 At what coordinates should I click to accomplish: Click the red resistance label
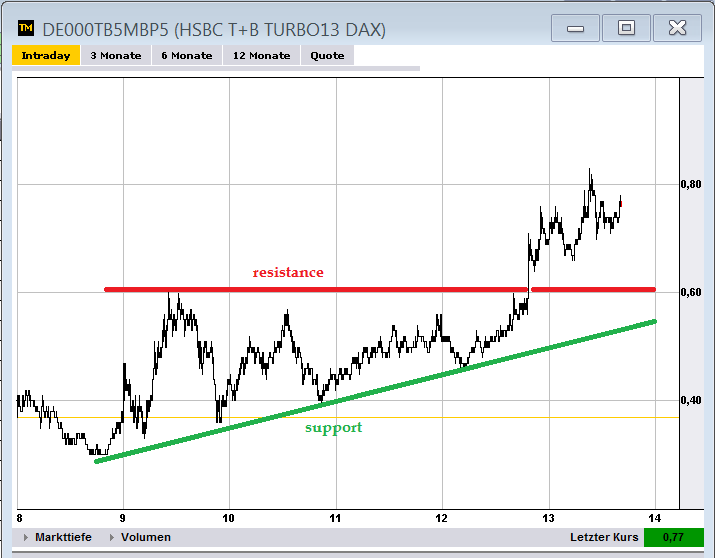288,272
